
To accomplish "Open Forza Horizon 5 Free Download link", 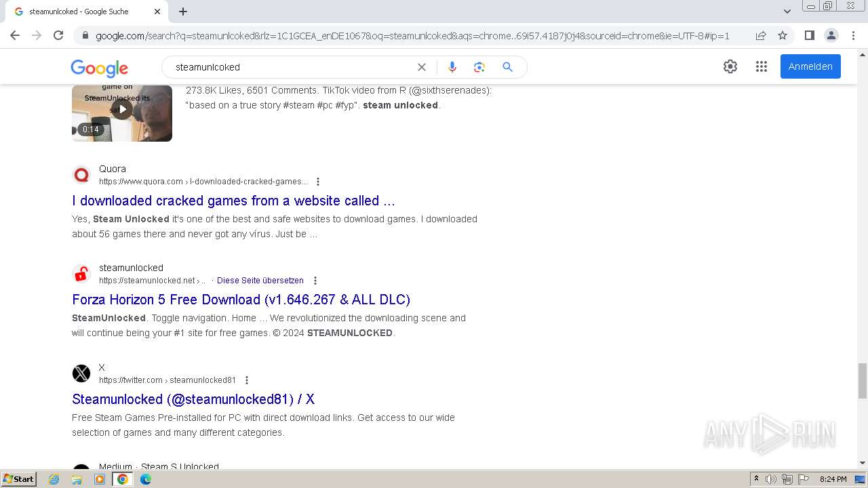I will click(x=241, y=300).
